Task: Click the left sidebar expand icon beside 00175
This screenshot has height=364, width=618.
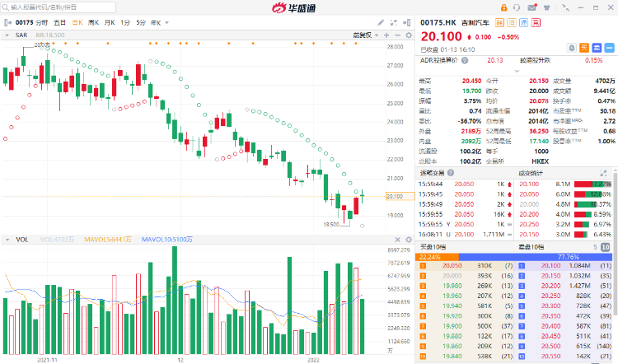Action: coord(8,23)
